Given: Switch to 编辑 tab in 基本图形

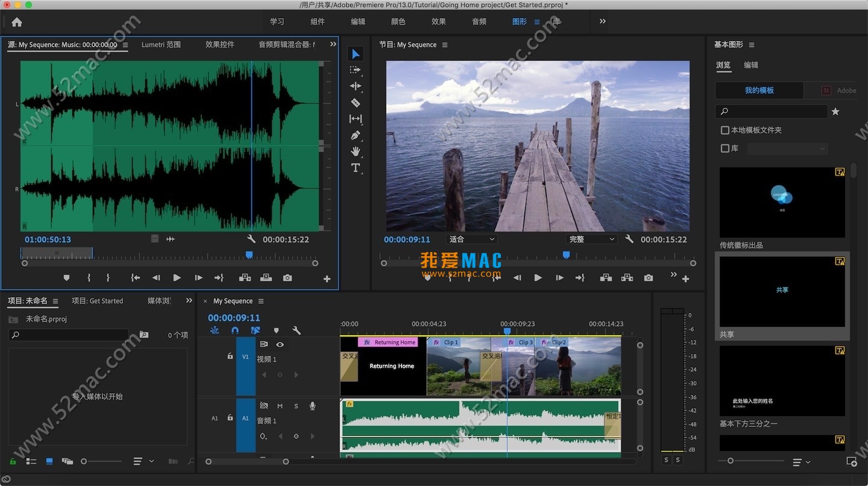Looking at the screenshot, I should [751, 65].
